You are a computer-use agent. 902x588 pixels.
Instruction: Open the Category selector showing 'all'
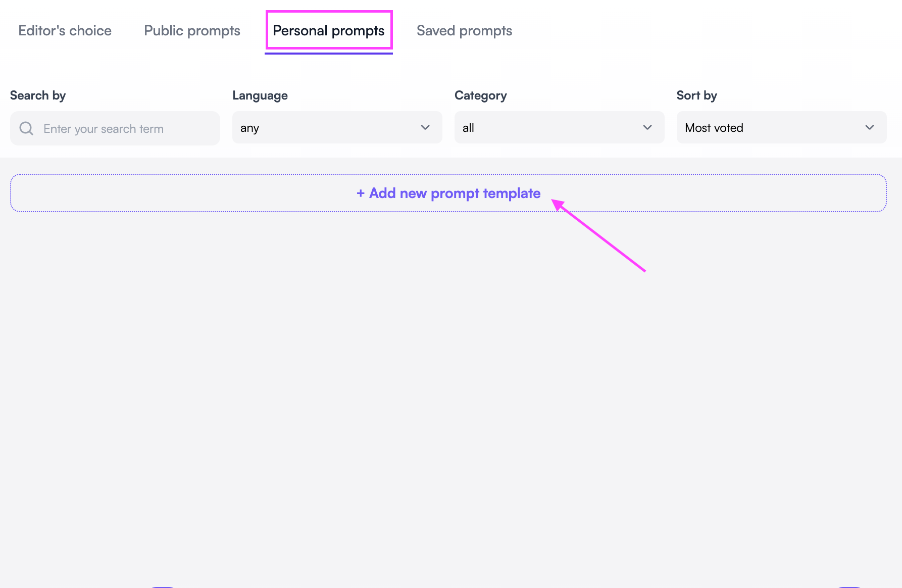pyautogui.click(x=559, y=127)
